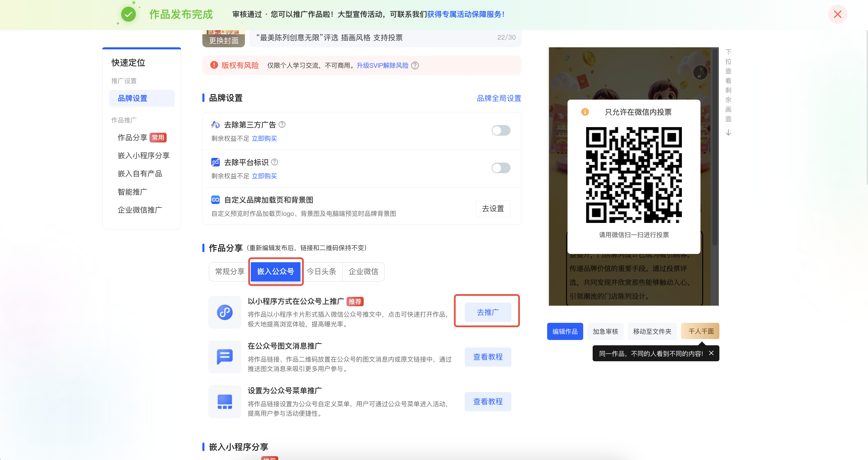
Task: Jump to 智能推广 in quick navigation
Action: [132, 192]
